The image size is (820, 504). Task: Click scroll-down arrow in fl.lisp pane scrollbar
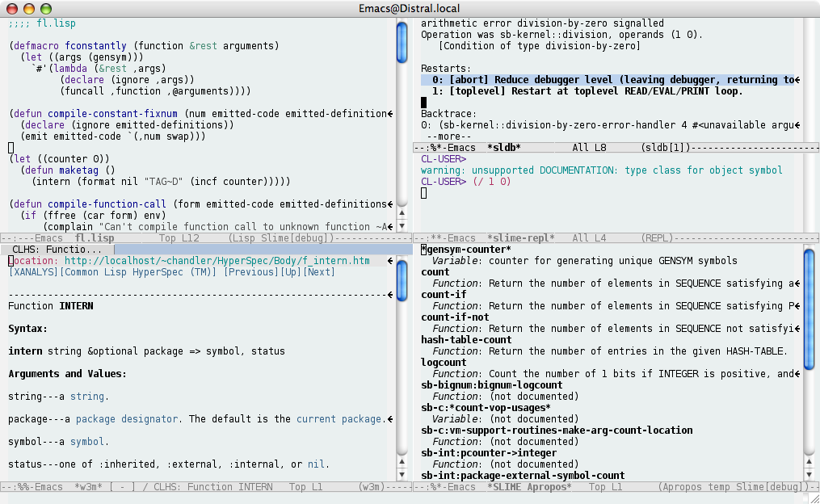[x=402, y=225]
